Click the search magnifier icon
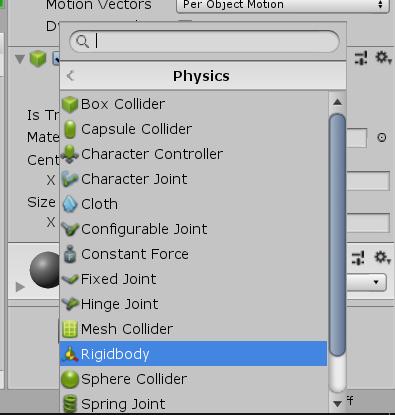The image size is (395, 415). (x=82, y=41)
